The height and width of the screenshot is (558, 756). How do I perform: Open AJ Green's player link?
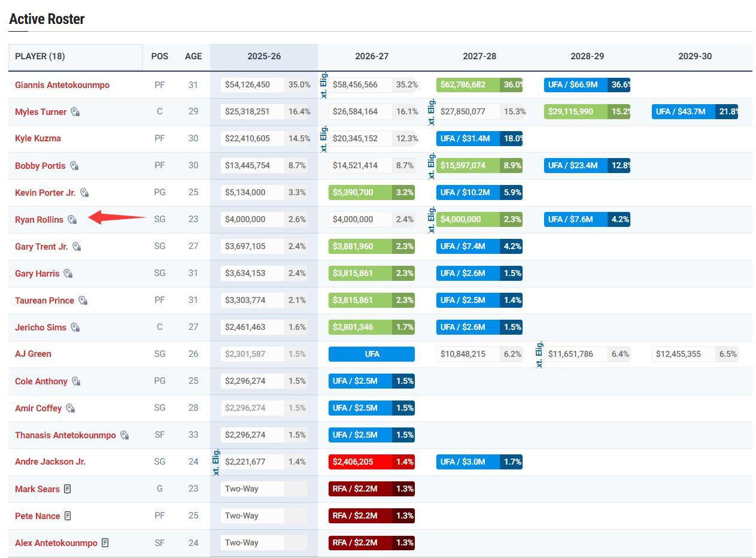33,354
